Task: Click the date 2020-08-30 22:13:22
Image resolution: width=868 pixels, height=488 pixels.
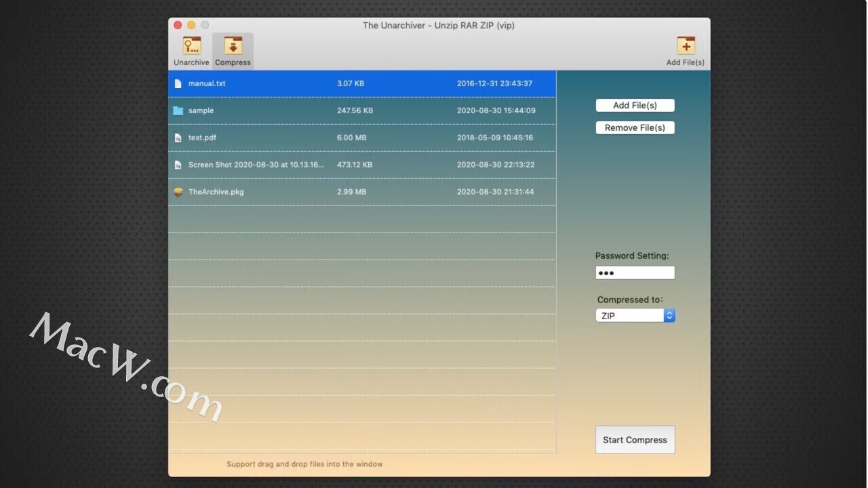Action: (x=496, y=165)
